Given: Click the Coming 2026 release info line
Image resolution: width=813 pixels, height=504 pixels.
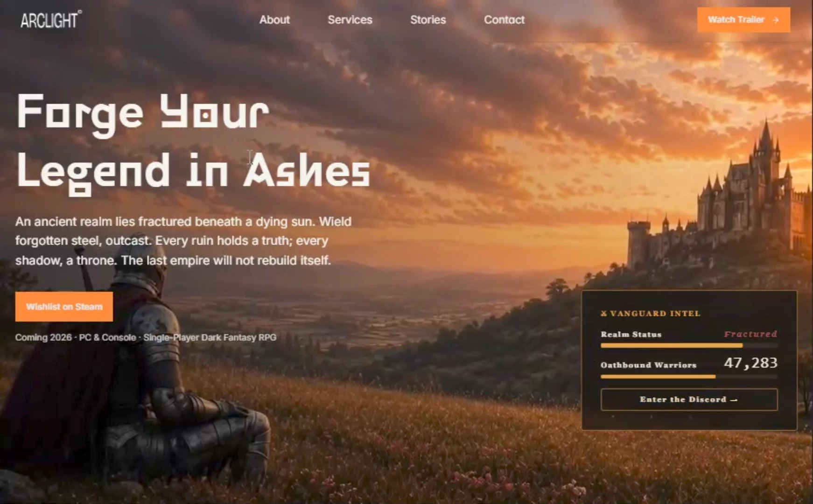Looking at the screenshot, I should coord(146,337).
